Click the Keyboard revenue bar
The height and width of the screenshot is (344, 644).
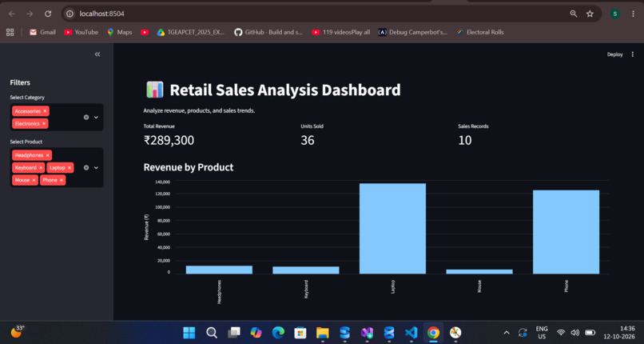(306, 270)
